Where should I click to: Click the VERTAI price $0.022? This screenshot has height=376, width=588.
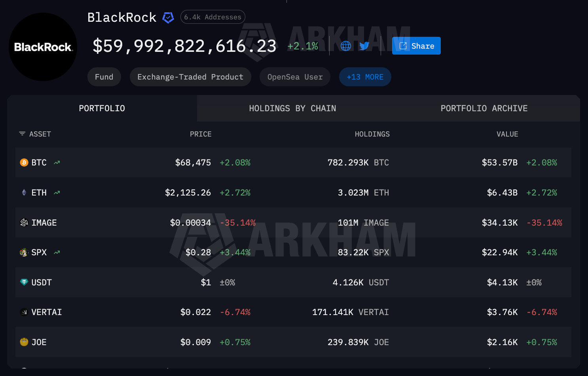pyautogui.click(x=195, y=312)
